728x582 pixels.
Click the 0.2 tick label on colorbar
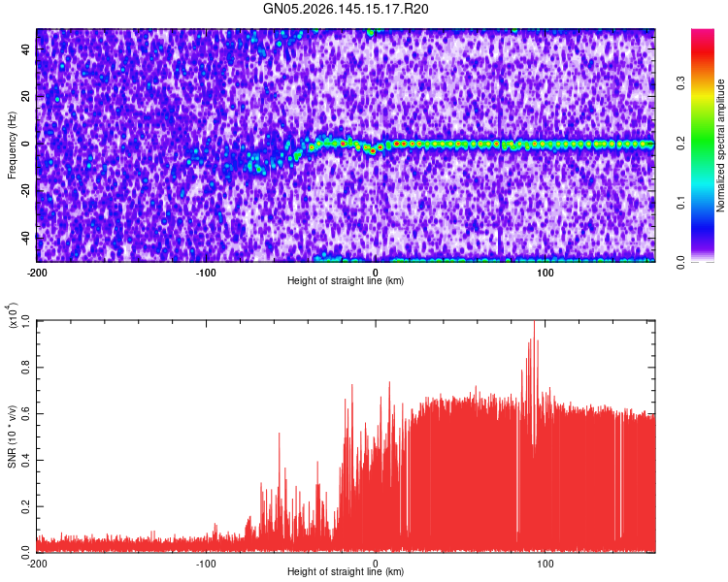point(680,144)
